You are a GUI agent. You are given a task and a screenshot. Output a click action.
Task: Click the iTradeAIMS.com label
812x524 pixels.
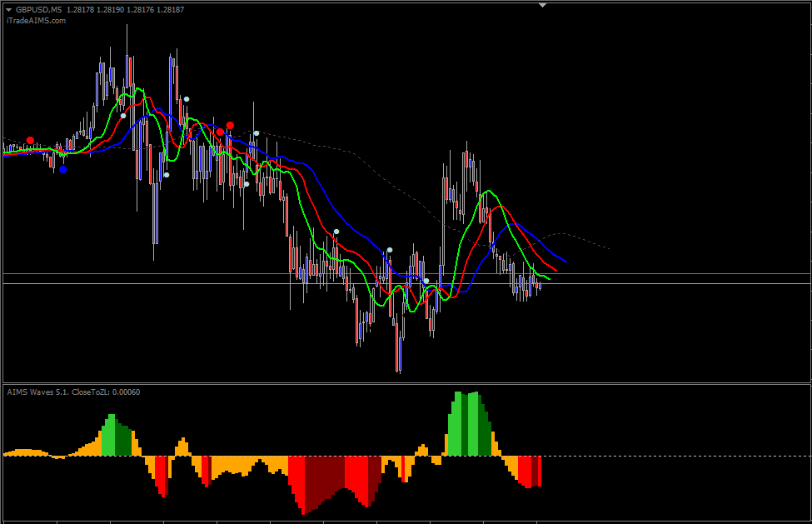click(x=37, y=21)
